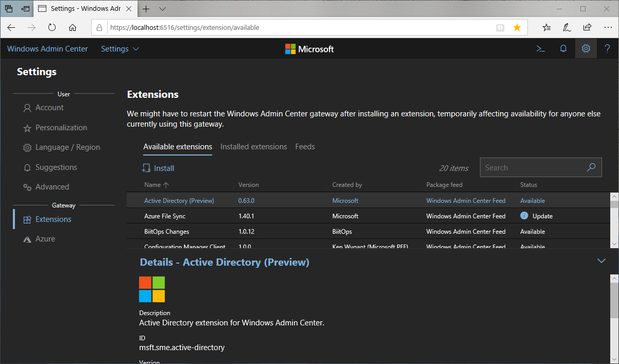Star the current page in address bar
This screenshot has height=364, width=619.
(x=517, y=27)
